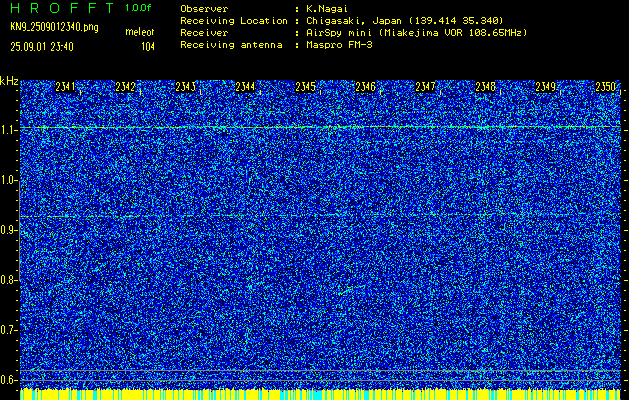The height and width of the screenshot is (400, 629).
Task: Click the green HROFFT title text
Action: click(62, 8)
